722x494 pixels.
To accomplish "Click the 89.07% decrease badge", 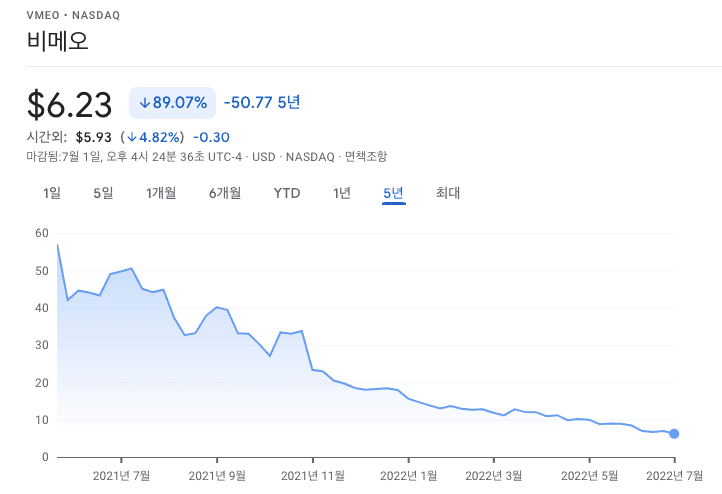I will (173, 103).
